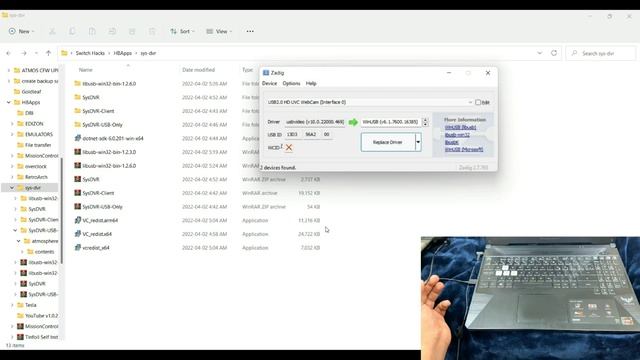
Task: Open the Recent locations chevron
Action: pos(36,53)
